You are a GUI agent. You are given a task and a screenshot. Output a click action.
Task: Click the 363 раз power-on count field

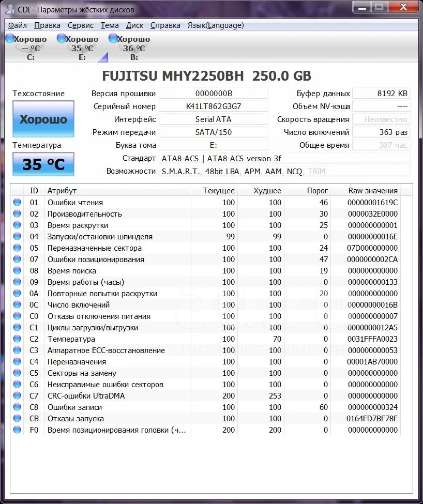pyautogui.click(x=382, y=132)
